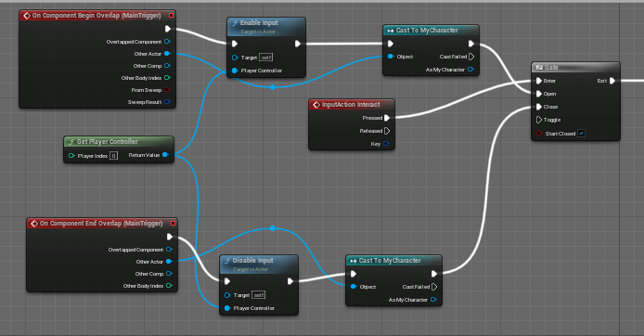
Task: Click the red delegate pin on Begin Overlap header
Action: coord(172,15)
